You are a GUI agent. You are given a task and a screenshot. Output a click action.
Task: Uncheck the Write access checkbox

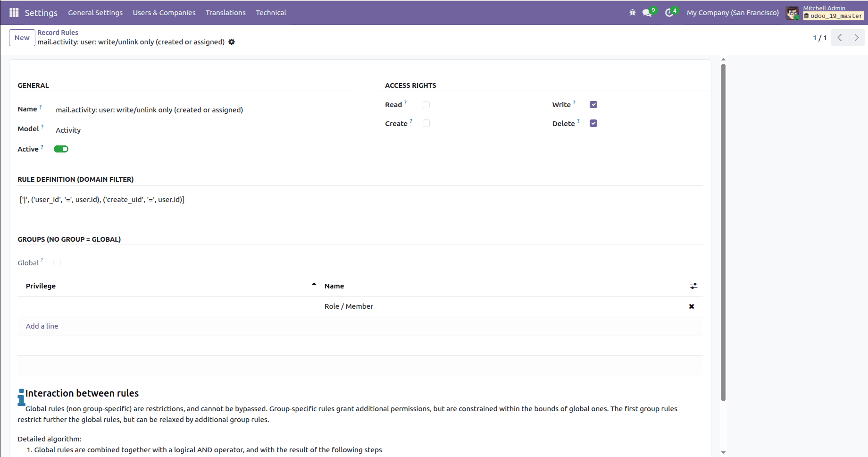tap(593, 104)
